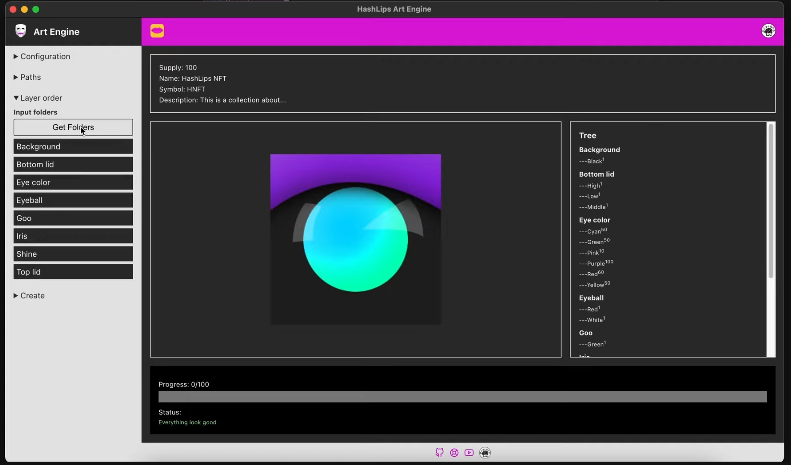Viewport: 791px width, 465px height.
Task: Collapse the Layer order section
Action: coord(38,98)
